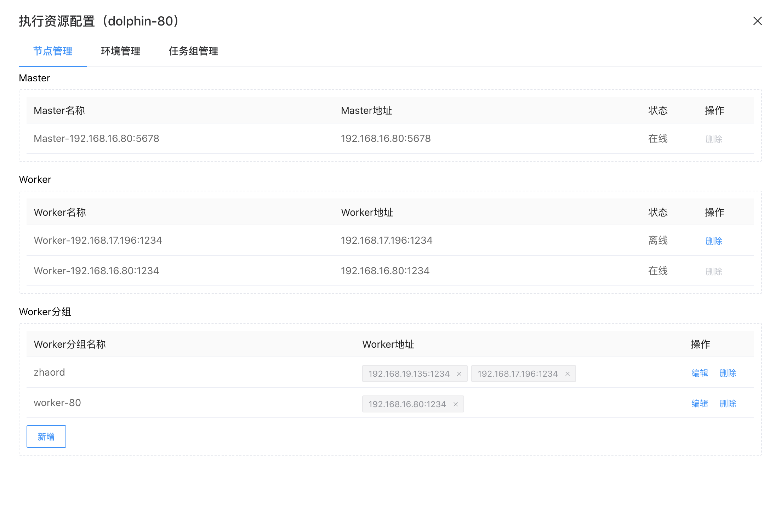Click the worker-80 group name cell
Viewport: 781px width, 532px height.
pos(57,403)
